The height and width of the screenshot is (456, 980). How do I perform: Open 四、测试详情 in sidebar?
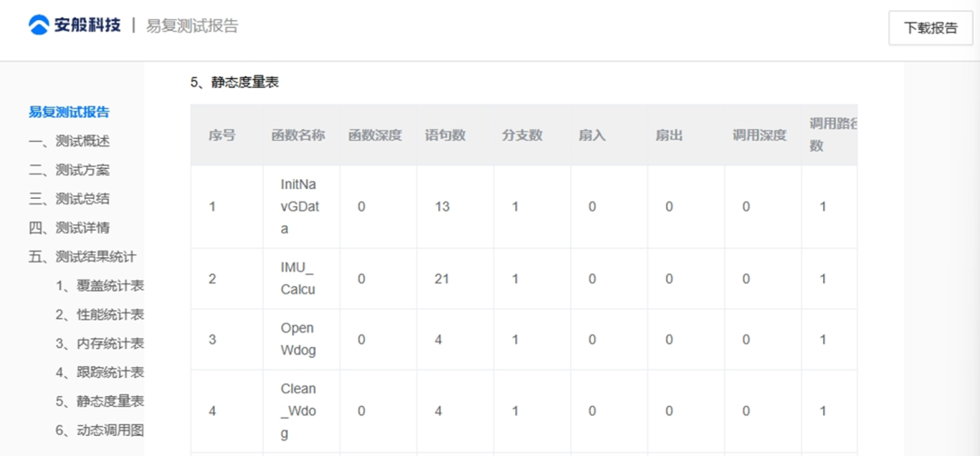coord(70,228)
